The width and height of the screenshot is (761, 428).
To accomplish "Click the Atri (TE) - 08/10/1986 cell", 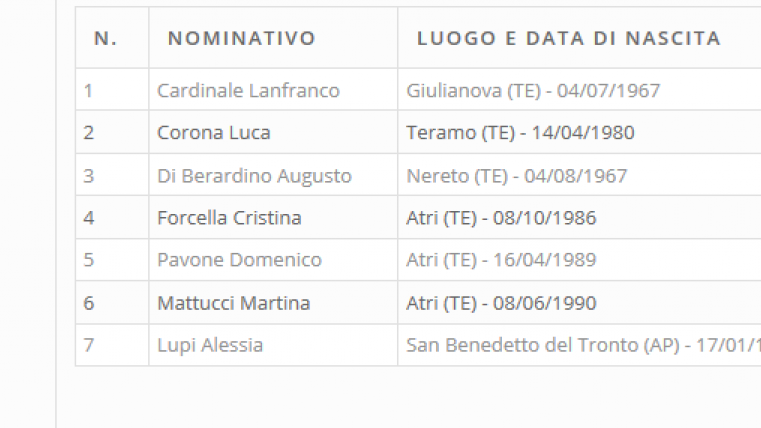I will (501, 218).
